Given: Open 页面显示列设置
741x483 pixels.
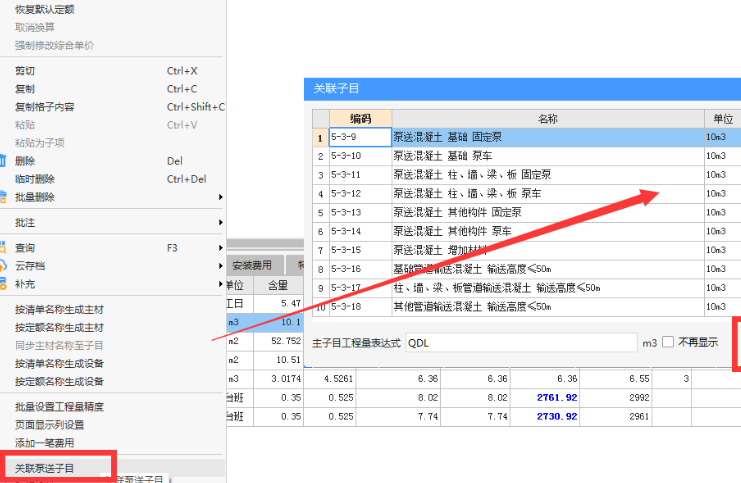Looking at the screenshot, I should (49, 424).
